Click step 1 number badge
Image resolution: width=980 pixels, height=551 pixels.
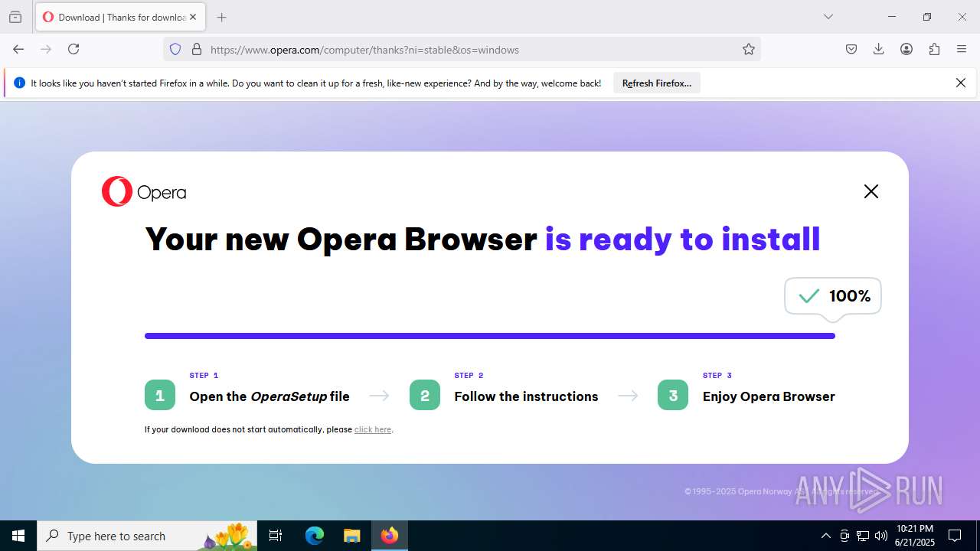pyautogui.click(x=160, y=395)
